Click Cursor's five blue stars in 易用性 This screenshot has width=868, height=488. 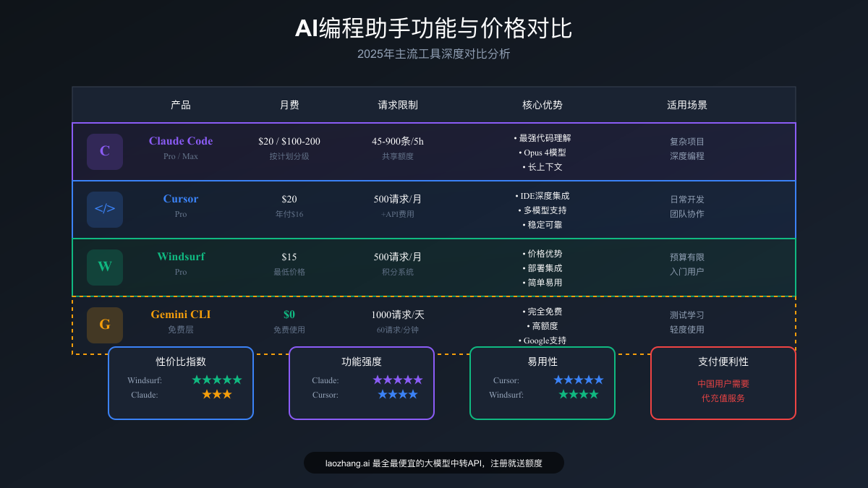(579, 380)
